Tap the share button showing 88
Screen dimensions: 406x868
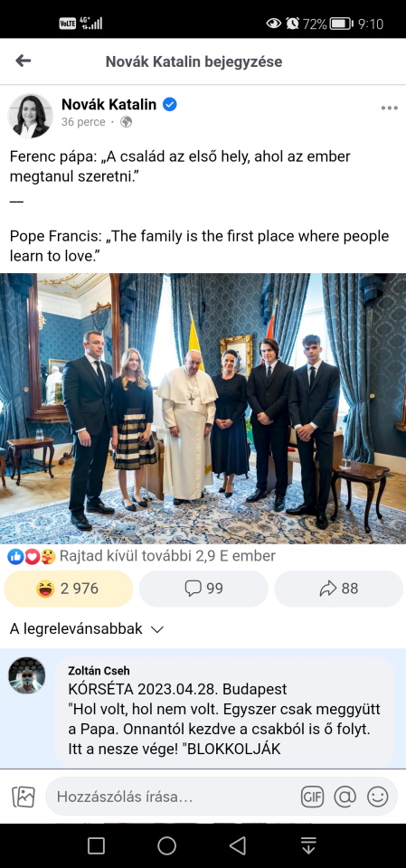[338, 589]
